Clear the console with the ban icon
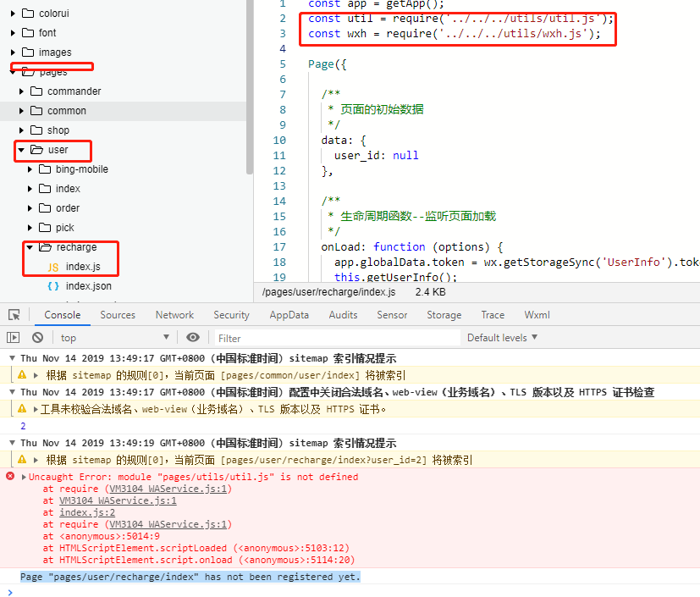 click(x=37, y=338)
